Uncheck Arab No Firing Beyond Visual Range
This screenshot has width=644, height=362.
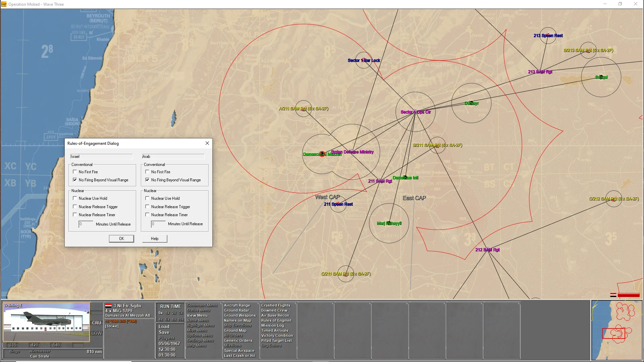pos(147,180)
